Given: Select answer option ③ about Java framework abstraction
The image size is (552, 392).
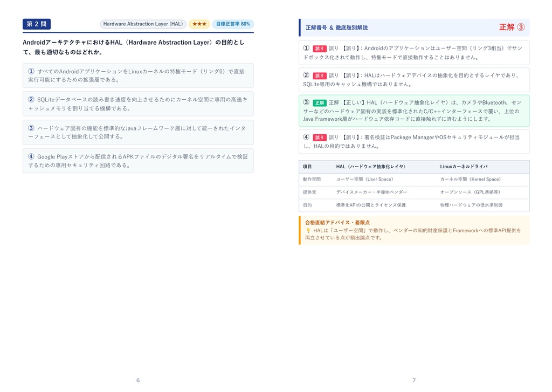Looking at the screenshot, I should pyautogui.click(x=138, y=133).
